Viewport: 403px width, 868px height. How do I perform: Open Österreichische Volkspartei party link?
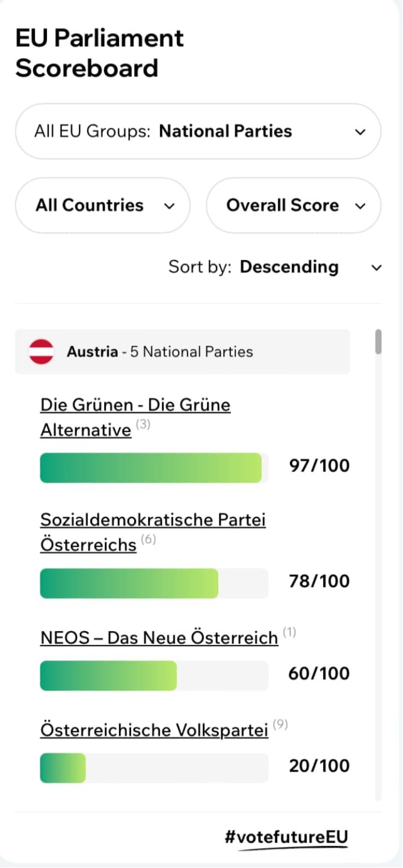(154, 730)
